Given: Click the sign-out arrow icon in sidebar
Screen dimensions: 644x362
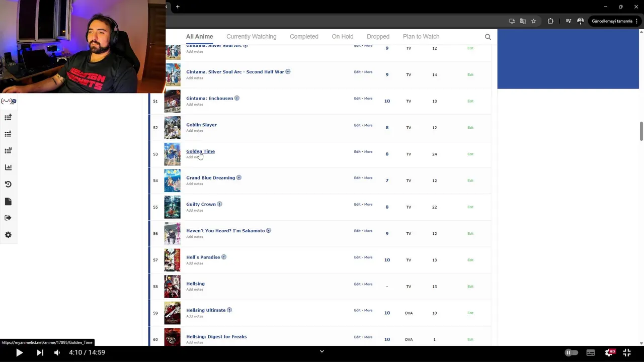Looking at the screenshot, I should click(8, 218).
